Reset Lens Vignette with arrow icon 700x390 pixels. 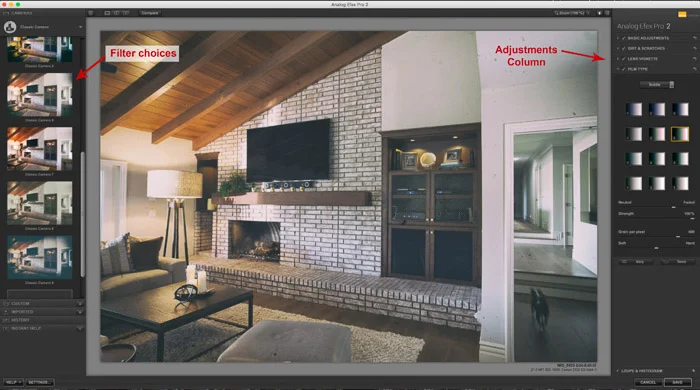pos(694,58)
